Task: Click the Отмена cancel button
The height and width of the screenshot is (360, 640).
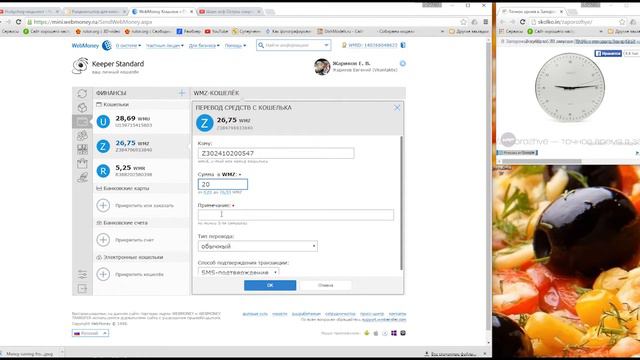Action: pyautogui.click(x=325, y=285)
